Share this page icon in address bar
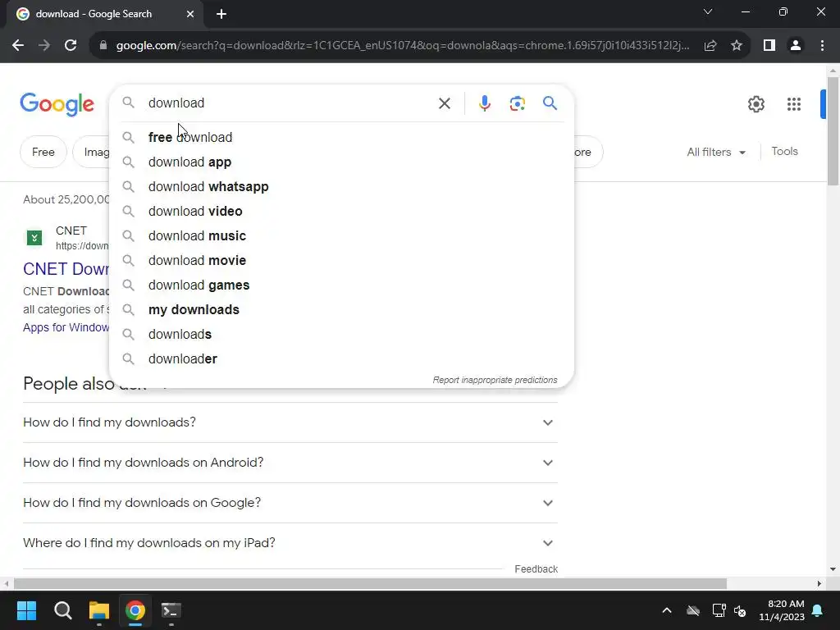The height and width of the screenshot is (630, 840). point(710,46)
